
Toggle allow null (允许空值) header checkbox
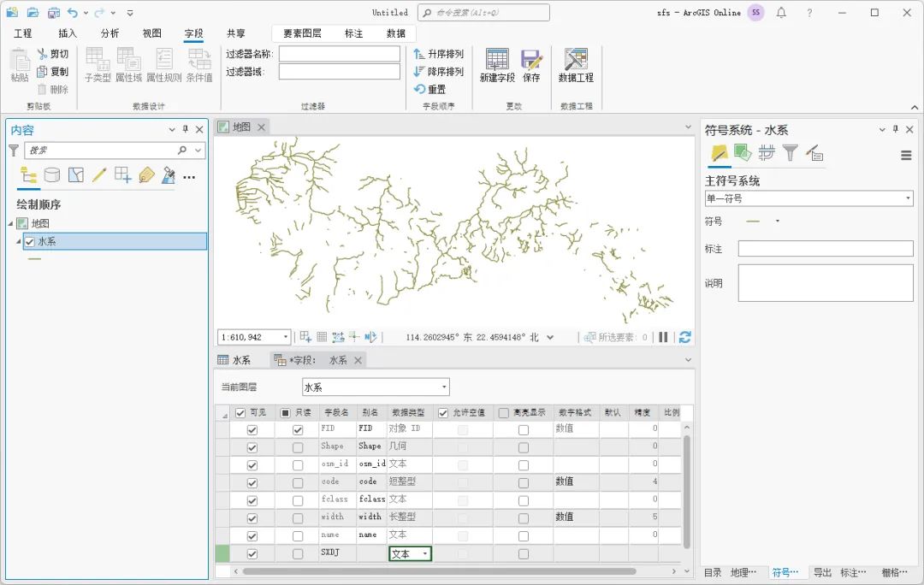pos(443,413)
